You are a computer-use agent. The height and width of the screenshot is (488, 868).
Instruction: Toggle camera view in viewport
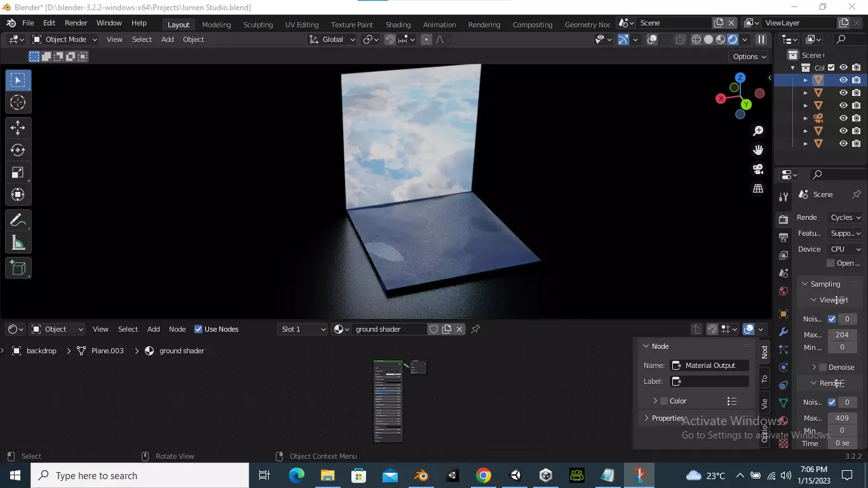(x=758, y=169)
